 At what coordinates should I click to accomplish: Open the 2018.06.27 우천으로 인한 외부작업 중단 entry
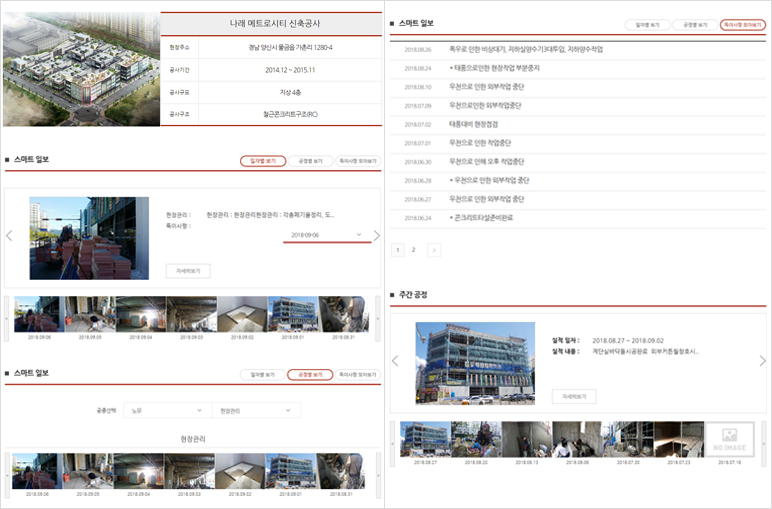(x=578, y=199)
